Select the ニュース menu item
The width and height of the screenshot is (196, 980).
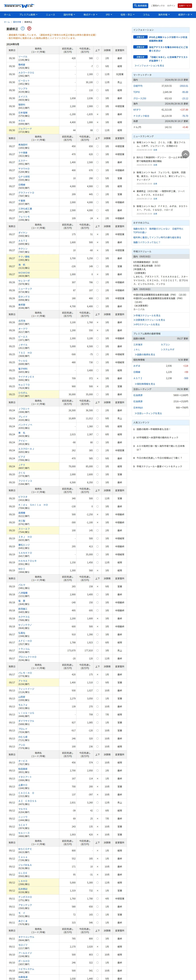pyautogui.click(x=50, y=15)
